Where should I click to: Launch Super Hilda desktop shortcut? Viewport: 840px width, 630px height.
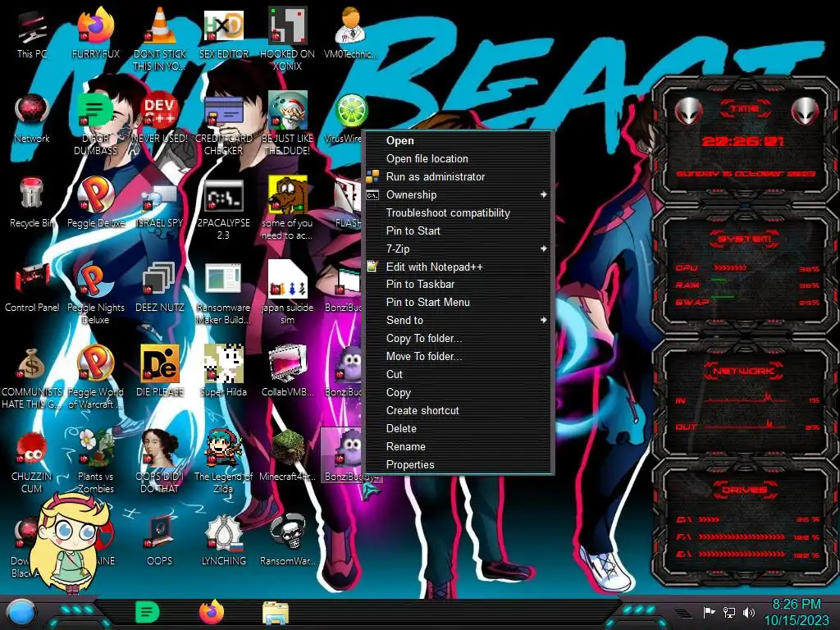(x=223, y=372)
